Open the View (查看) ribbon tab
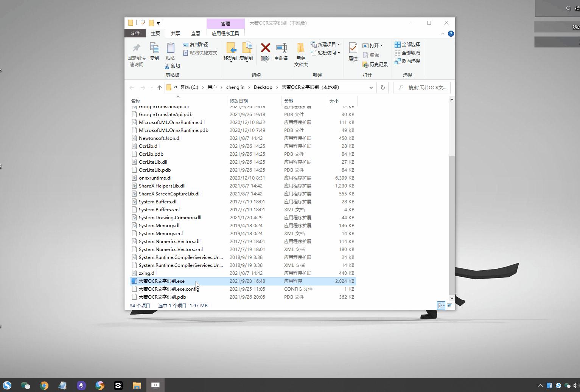The image size is (580, 392). coord(195,33)
